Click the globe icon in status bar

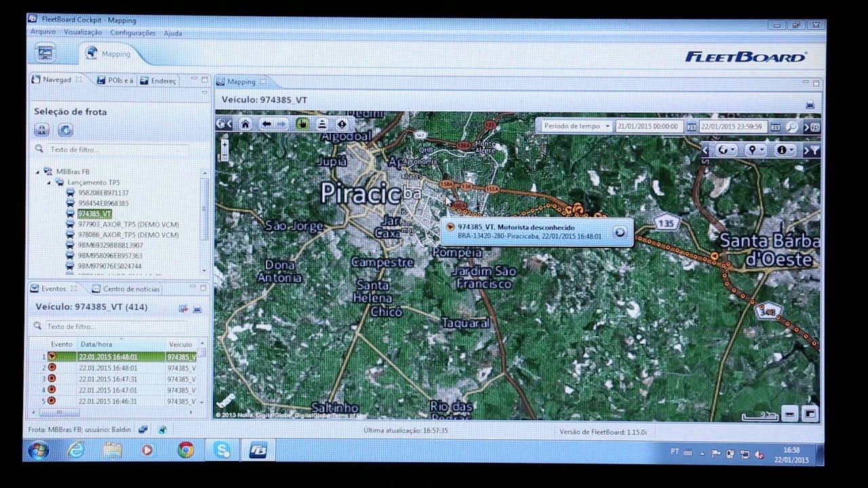pyautogui.click(x=163, y=429)
